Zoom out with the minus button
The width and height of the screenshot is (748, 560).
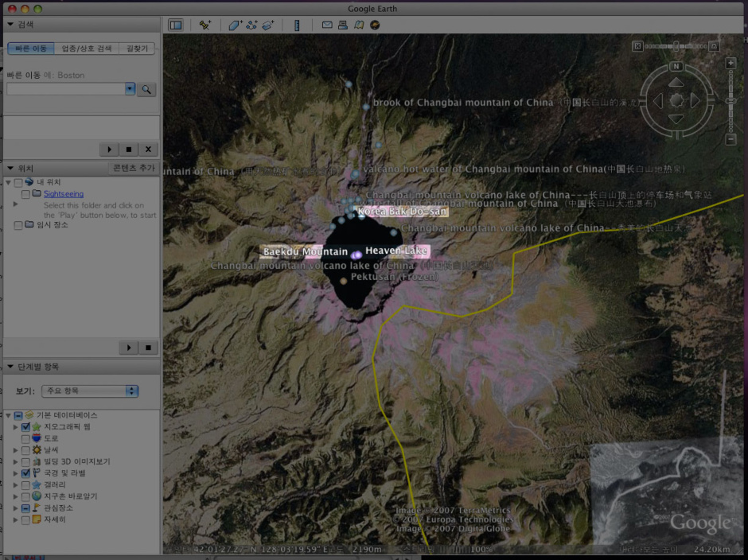coord(730,140)
